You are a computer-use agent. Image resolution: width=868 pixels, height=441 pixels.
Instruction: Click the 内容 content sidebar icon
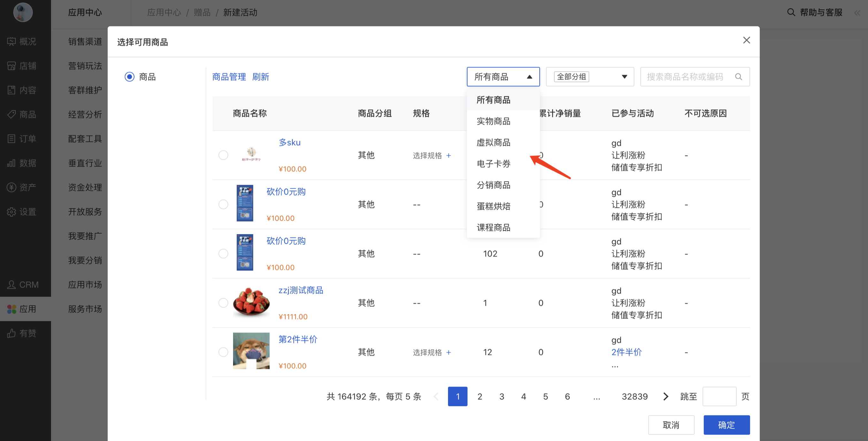pyautogui.click(x=11, y=90)
